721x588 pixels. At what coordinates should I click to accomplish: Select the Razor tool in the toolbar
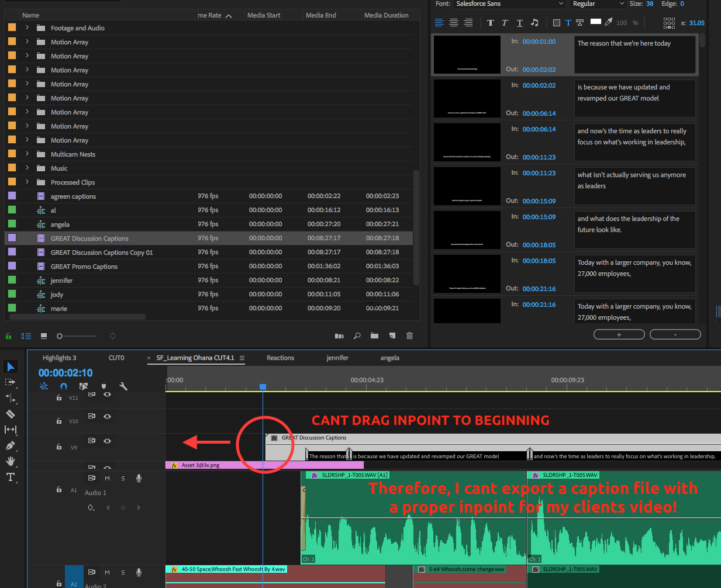[x=11, y=414]
